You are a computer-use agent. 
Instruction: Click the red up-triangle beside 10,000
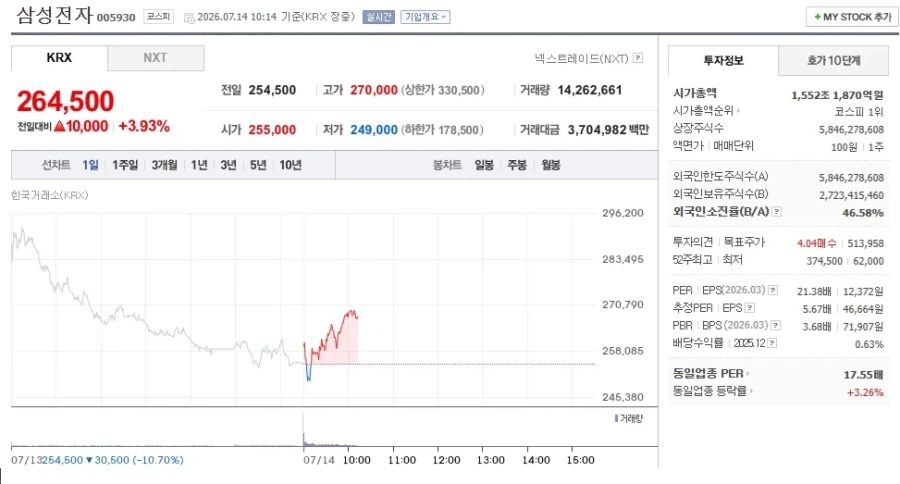click(59, 126)
